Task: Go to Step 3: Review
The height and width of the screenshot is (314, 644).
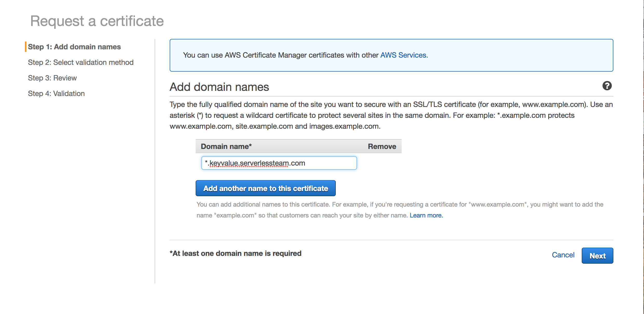Action: click(52, 78)
